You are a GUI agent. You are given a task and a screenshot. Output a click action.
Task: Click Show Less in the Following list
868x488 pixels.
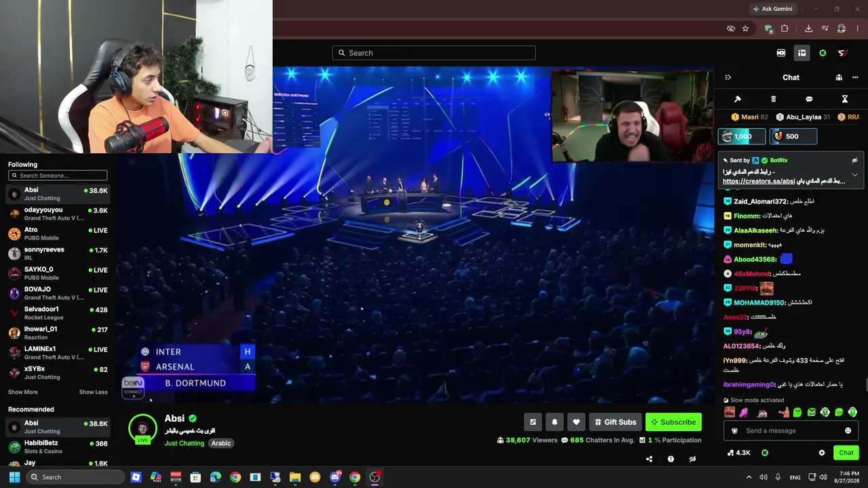94,392
